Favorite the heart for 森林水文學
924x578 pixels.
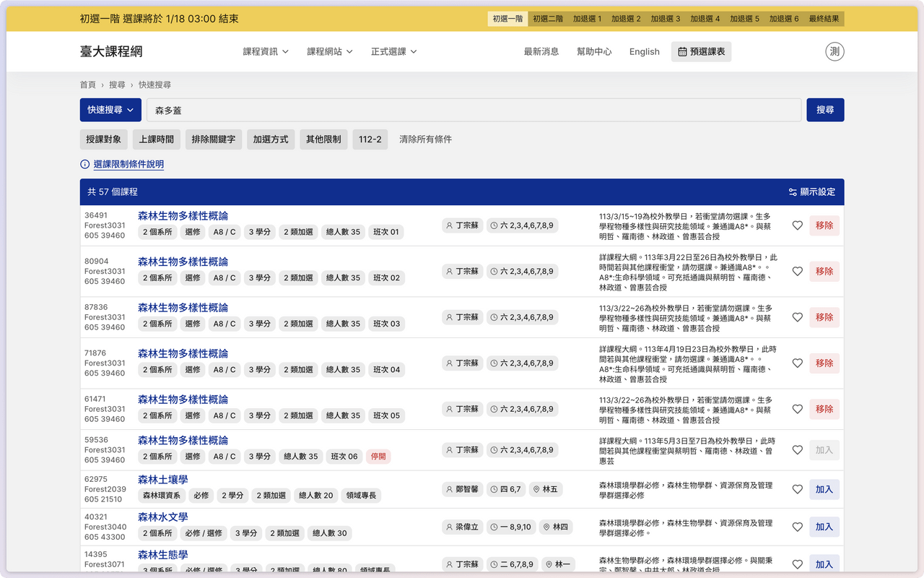[x=797, y=527]
